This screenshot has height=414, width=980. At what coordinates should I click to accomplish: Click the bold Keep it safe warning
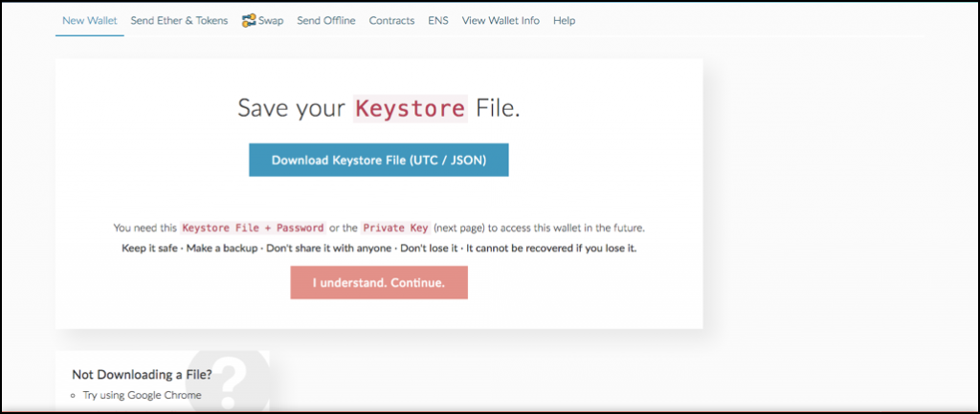coord(148,249)
